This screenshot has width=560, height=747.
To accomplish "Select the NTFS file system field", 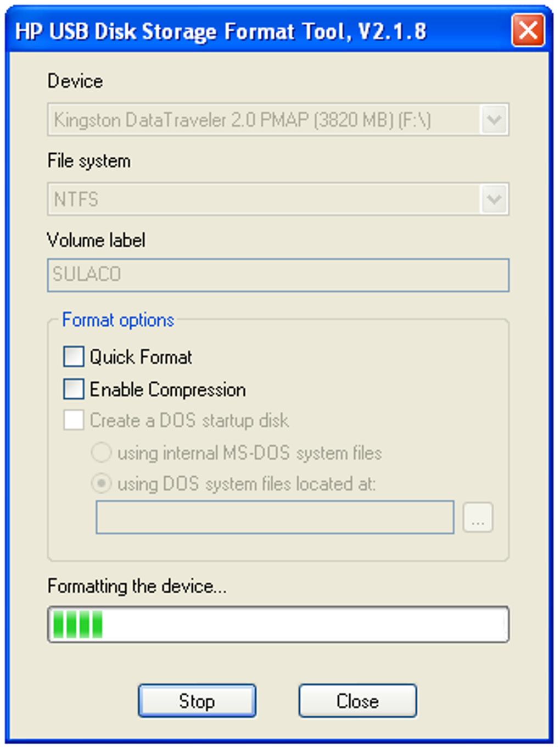I will 264,199.
